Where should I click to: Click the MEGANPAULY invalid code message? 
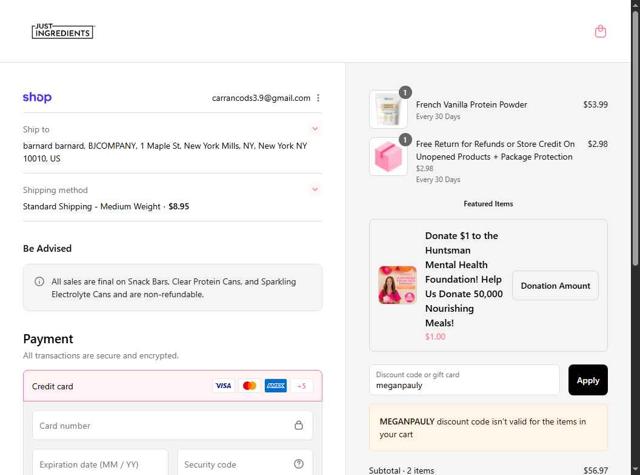point(488,428)
